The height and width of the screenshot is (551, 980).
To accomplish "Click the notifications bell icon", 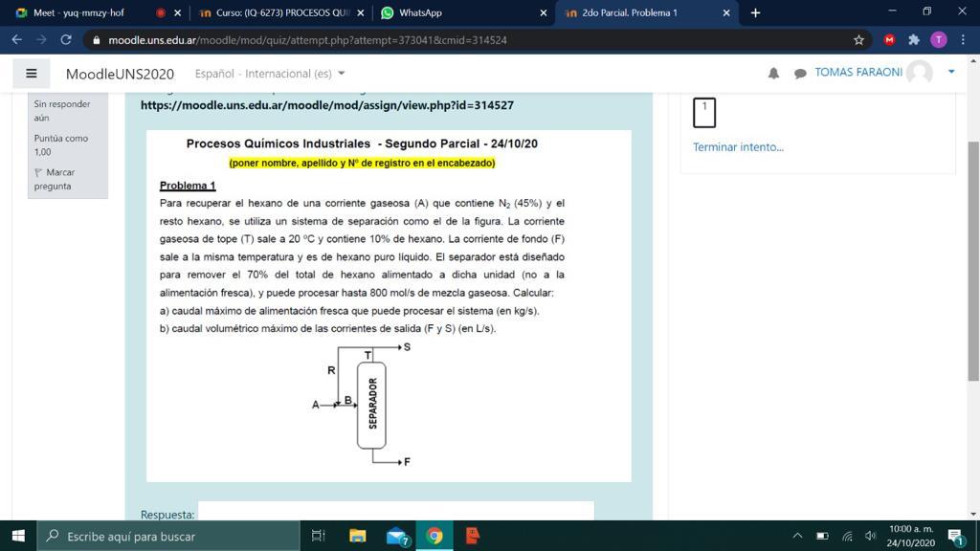I will (x=773, y=74).
